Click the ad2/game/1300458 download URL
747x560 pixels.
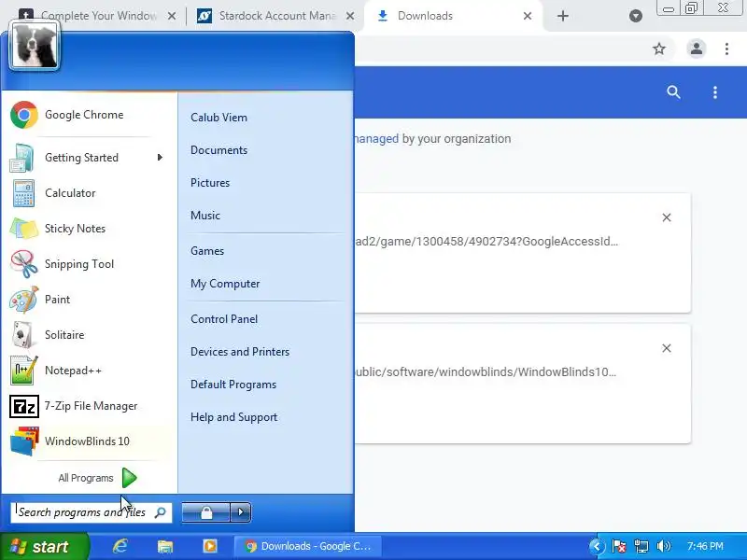[x=486, y=242]
